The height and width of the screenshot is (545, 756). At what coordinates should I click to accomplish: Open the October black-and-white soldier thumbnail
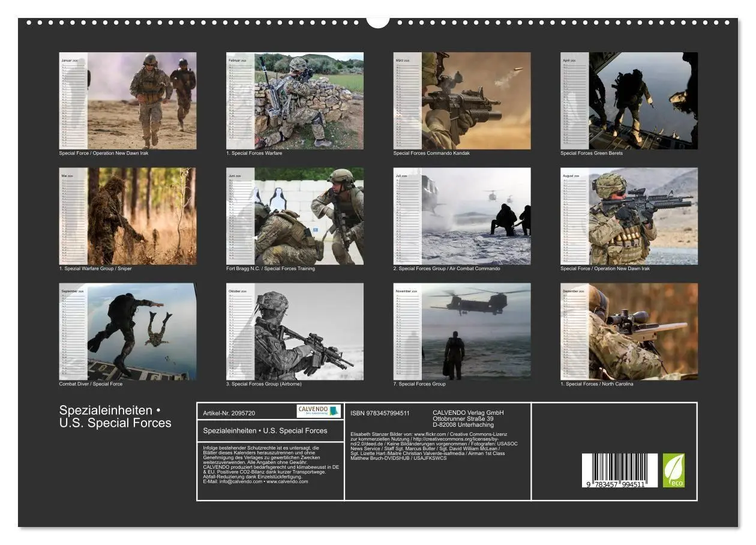click(295, 331)
